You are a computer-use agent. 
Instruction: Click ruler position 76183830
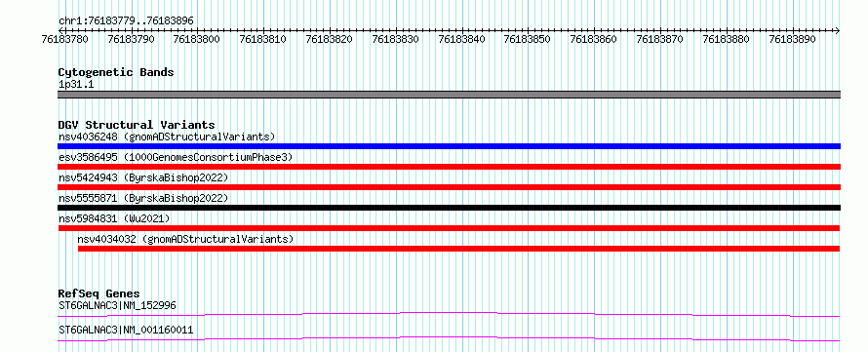396,39
